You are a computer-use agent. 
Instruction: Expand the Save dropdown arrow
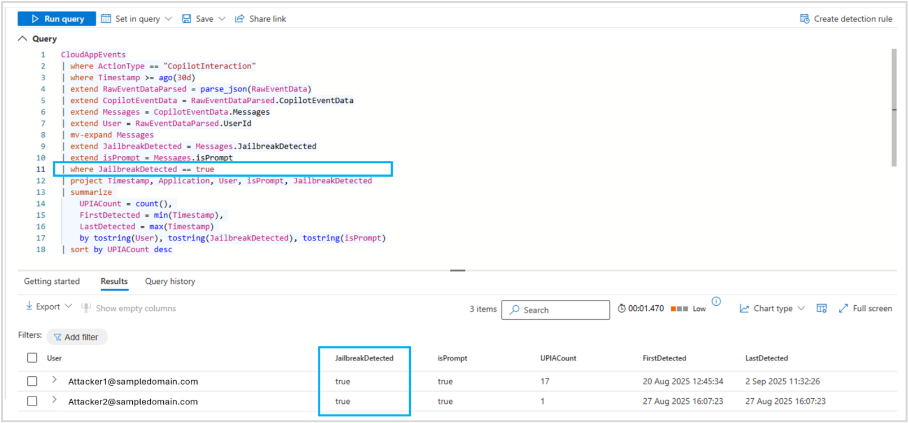pos(221,19)
